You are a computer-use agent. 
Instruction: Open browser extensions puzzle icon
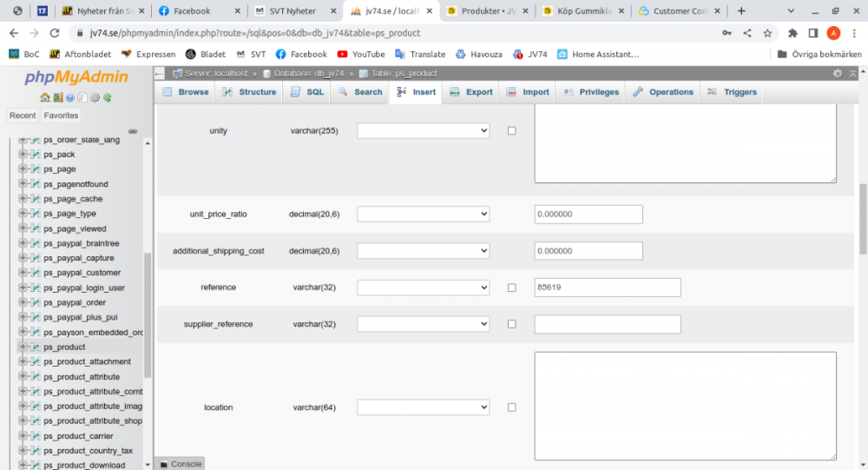[x=792, y=33]
